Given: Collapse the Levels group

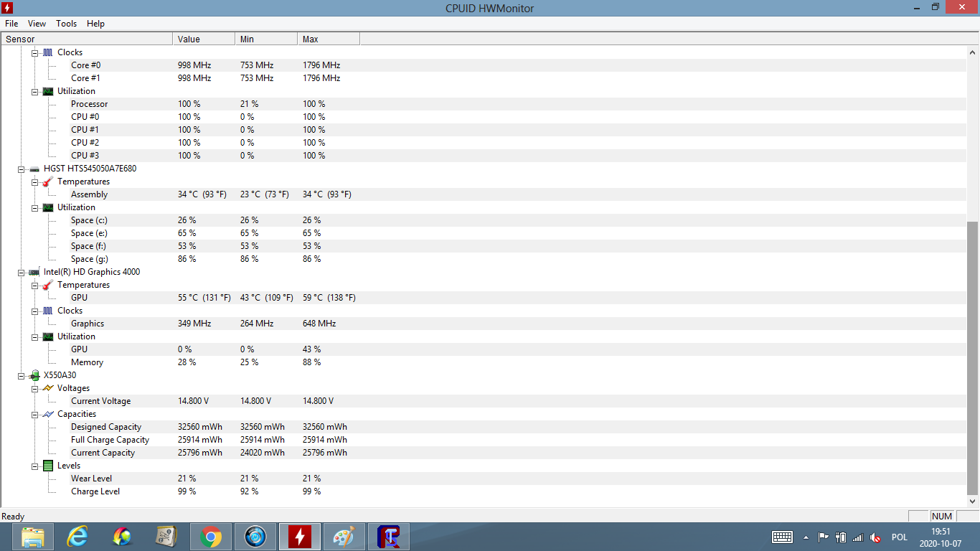Looking at the screenshot, I should [35, 466].
